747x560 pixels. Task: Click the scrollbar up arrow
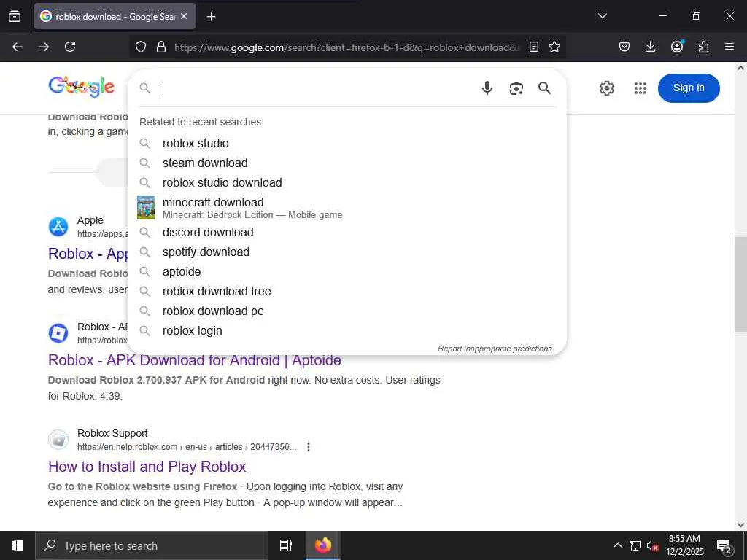(740, 68)
